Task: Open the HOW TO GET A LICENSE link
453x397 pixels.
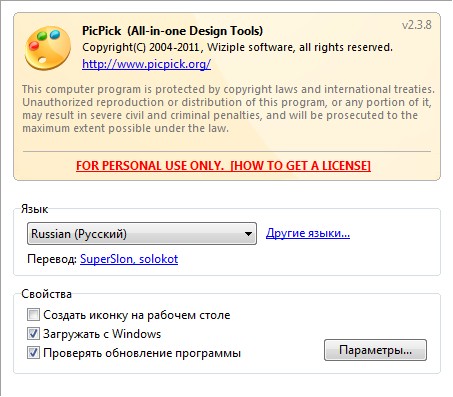Action: tap(300, 166)
